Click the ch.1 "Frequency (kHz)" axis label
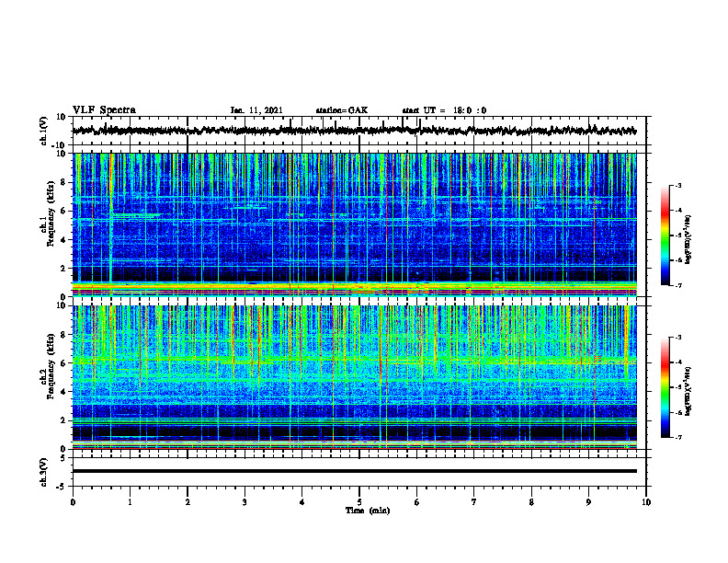 click(x=51, y=214)
